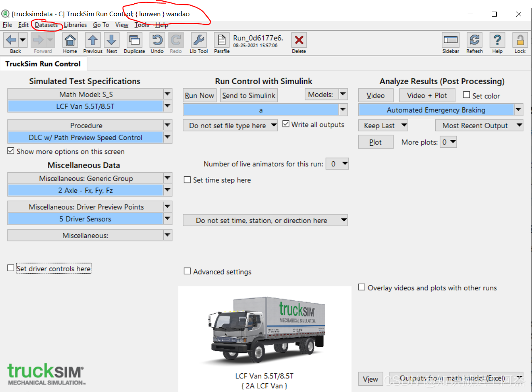
Task: Open the File menu
Action: pyautogui.click(x=7, y=25)
